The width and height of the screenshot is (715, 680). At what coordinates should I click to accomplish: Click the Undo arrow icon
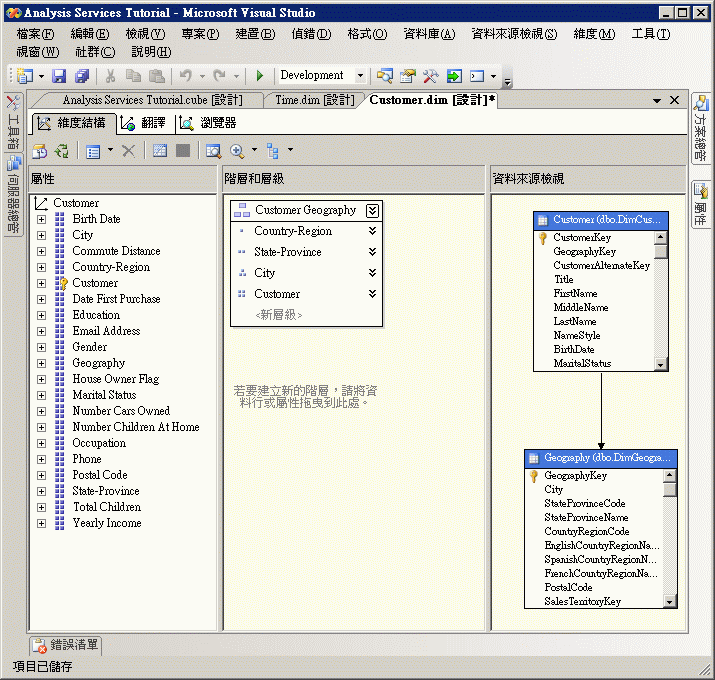pyautogui.click(x=185, y=76)
